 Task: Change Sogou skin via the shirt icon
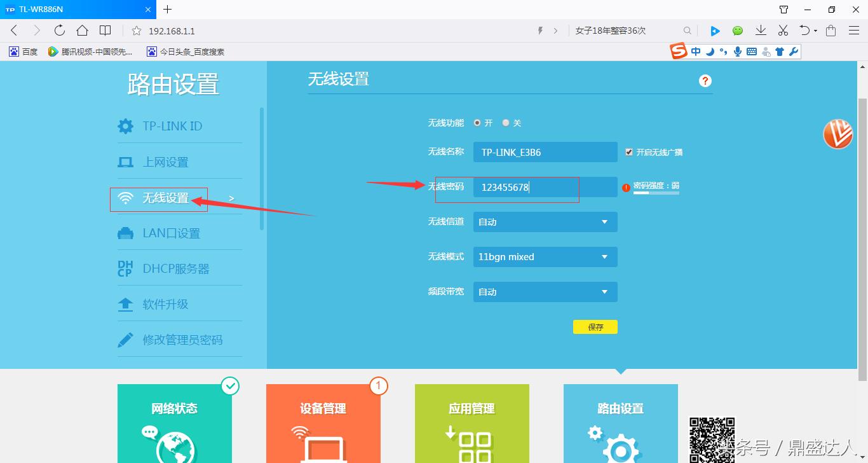(x=780, y=52)
